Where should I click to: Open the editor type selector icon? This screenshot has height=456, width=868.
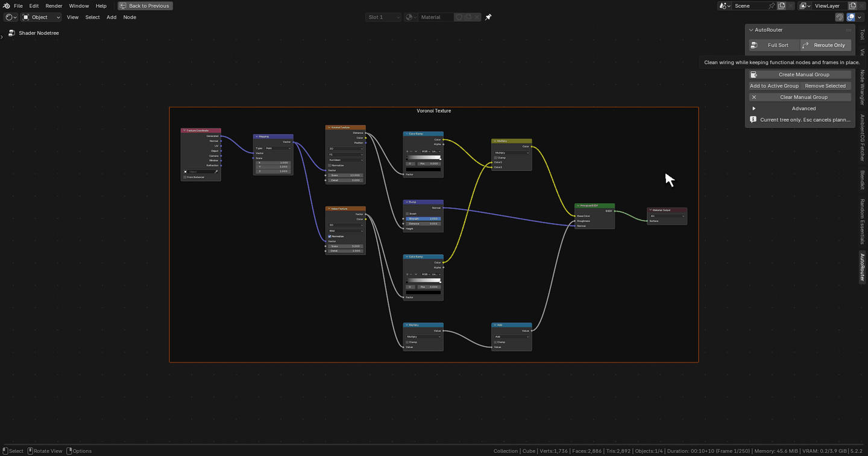pos(11,17)
